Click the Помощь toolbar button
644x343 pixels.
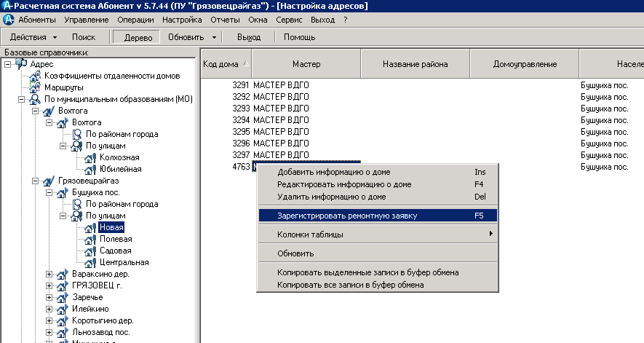[x=299, y=36]
